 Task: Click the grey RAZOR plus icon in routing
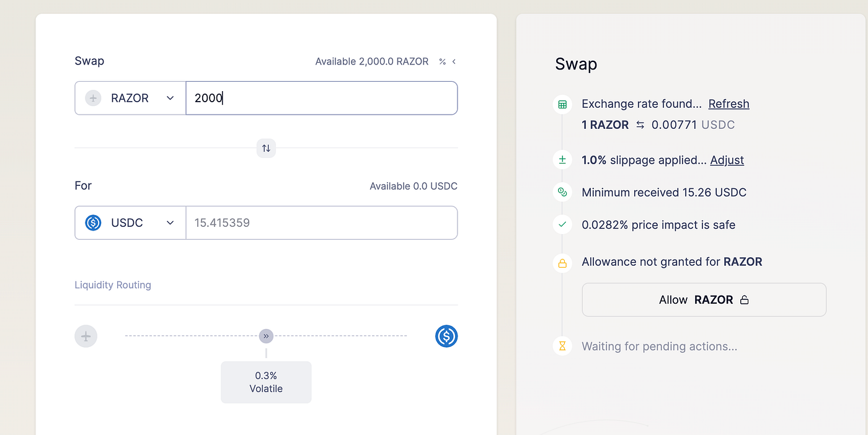[86, 336]
